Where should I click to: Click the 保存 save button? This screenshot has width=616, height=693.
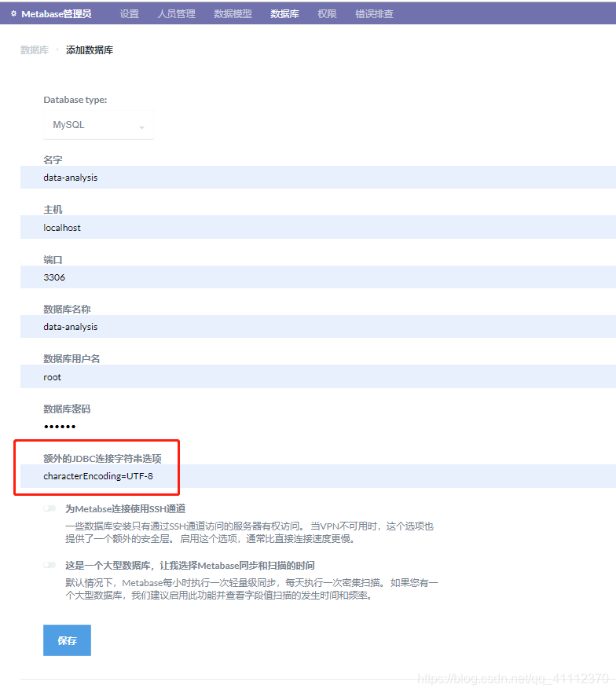tap(67, 640)
